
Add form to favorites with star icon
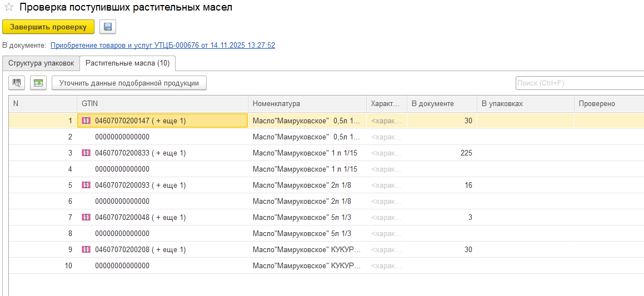[8, 8]
